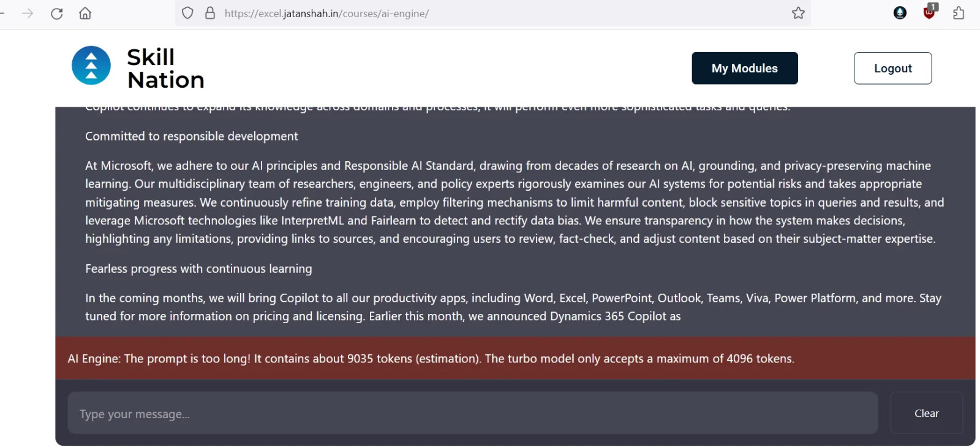Click the 'Fearless progress with continuous learning' heading
Viewport: 980px width, 447px height.
tap(198, 269)
